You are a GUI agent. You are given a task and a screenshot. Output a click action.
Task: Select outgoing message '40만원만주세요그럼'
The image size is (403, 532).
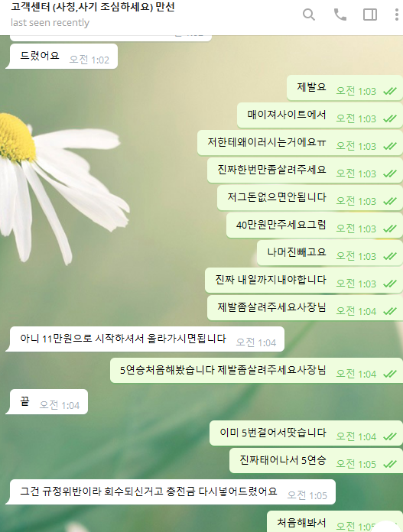point(314,225)
